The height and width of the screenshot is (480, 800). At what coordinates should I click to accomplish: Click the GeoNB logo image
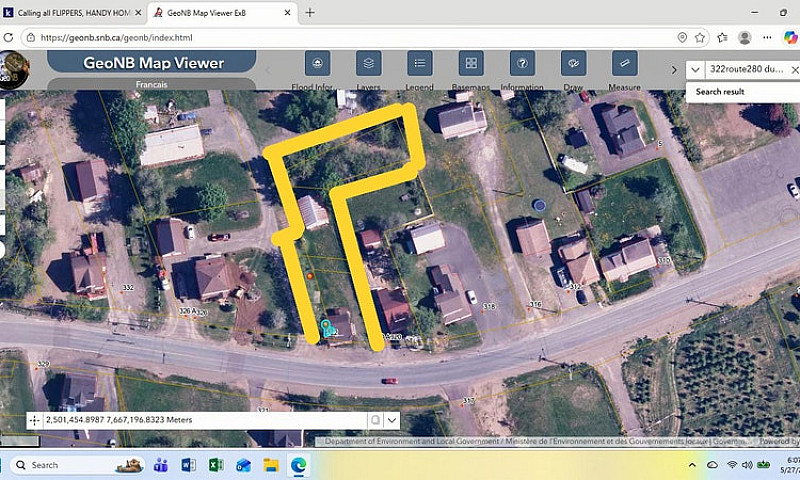pos(13,70)
